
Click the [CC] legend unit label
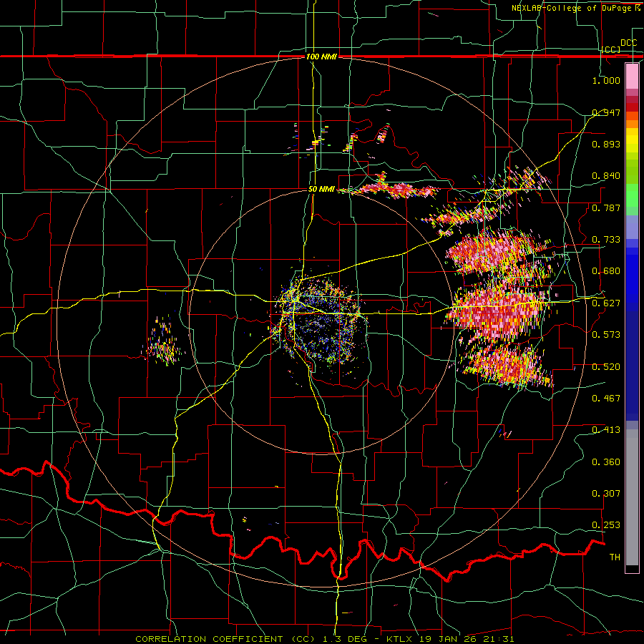click(611, 49)
